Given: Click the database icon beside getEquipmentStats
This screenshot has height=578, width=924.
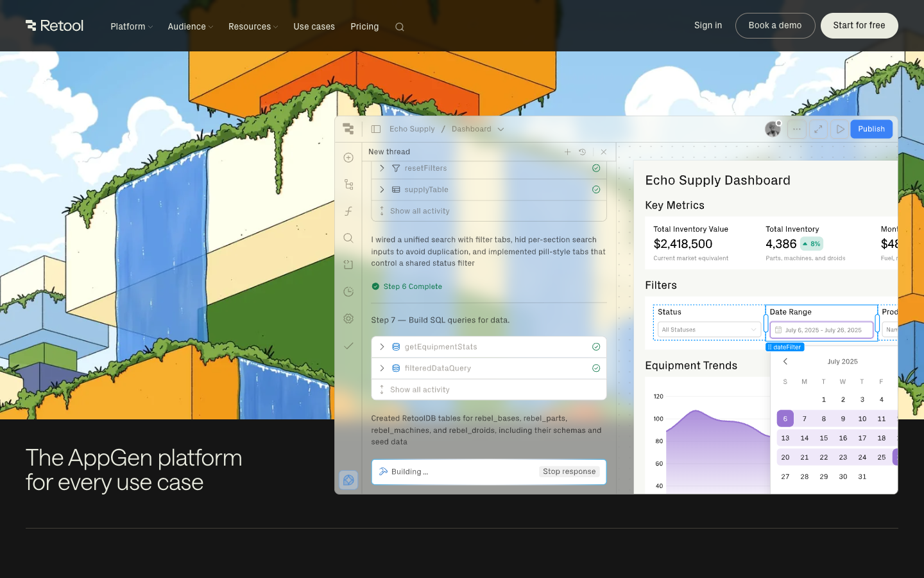Looking at the screenshot, I should [x=396, y=347].
